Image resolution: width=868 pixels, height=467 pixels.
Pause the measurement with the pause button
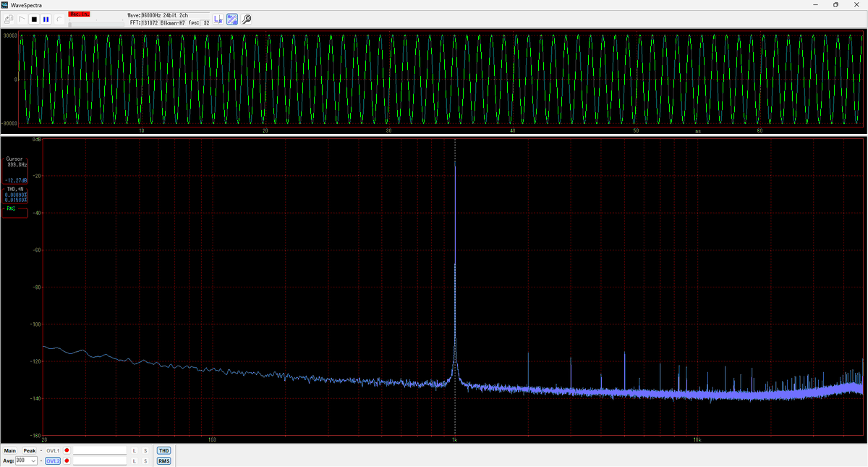click(x=46, y=19)
